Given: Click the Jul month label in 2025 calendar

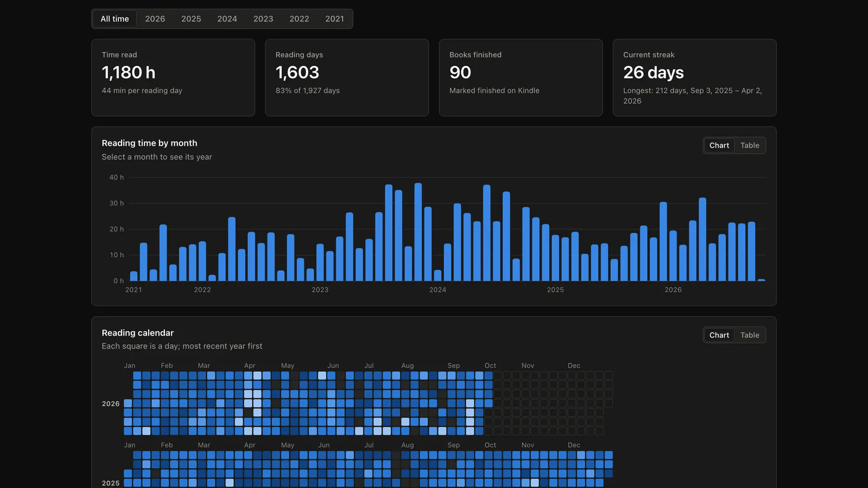Looking at the screenshot, I should 369,445.
